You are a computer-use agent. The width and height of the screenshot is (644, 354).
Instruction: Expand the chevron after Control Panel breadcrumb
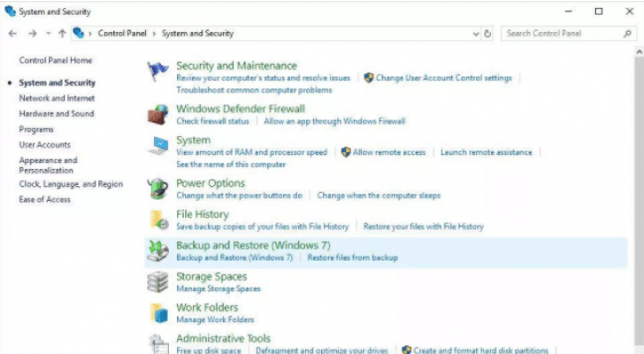(x=154, y=34)
